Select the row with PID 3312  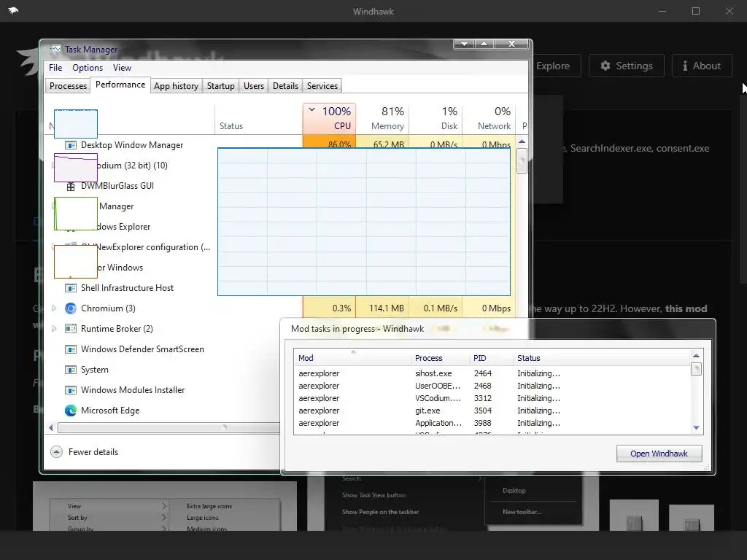(492, 398)
